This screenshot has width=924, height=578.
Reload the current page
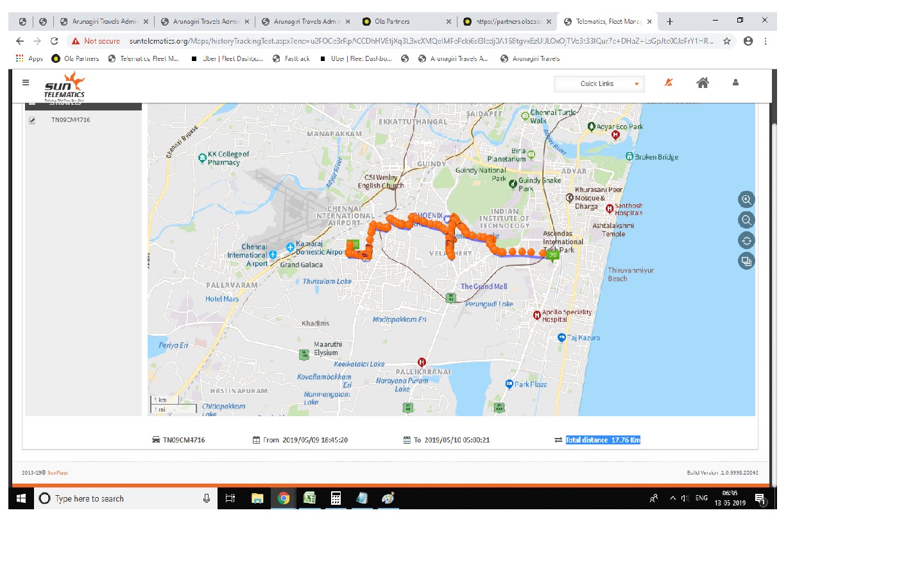[54, 41]
